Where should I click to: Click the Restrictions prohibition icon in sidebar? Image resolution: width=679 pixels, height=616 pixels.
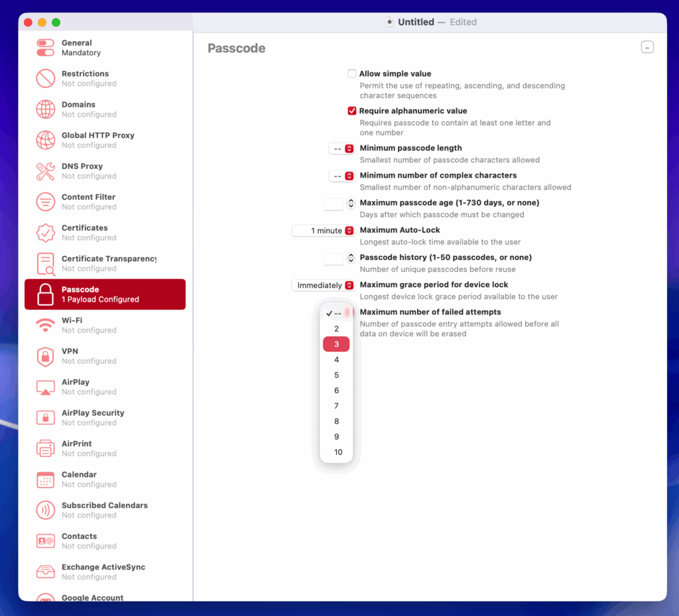(x=45, y=78)
